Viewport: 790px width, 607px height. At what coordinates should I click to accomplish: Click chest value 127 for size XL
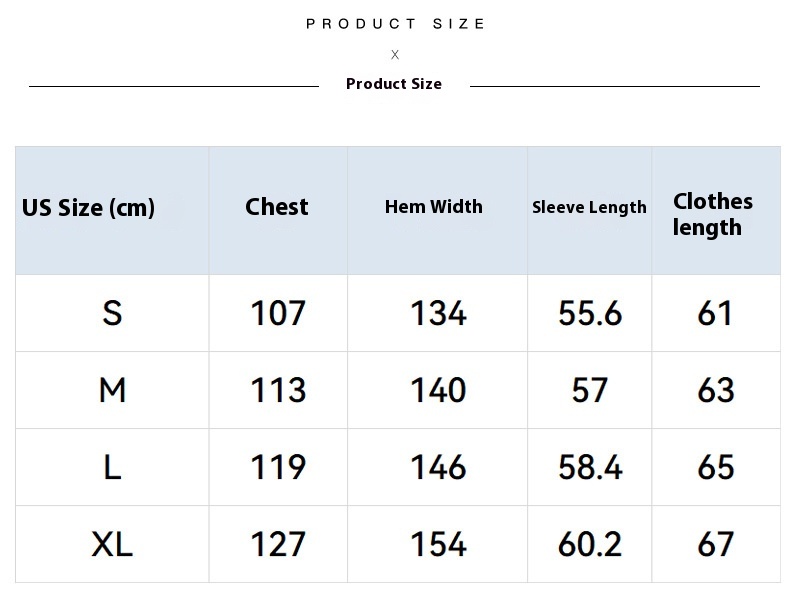coord(278,545)
